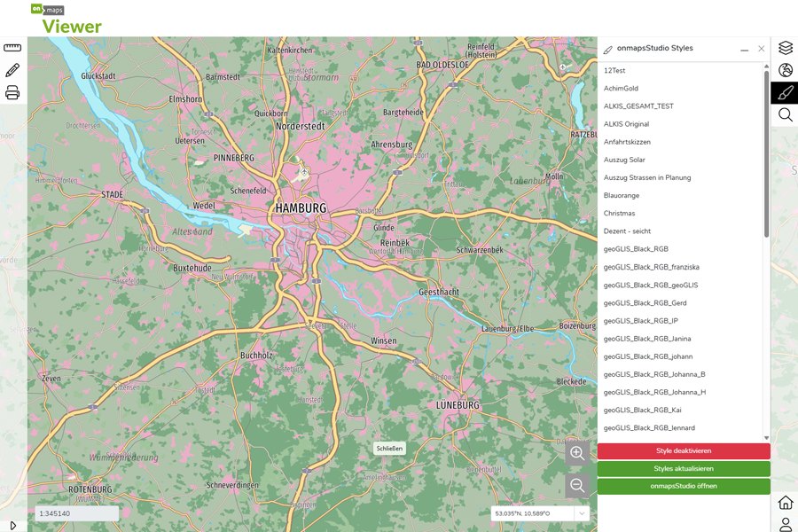
Task: Open the print function
Action: (12, 92)
